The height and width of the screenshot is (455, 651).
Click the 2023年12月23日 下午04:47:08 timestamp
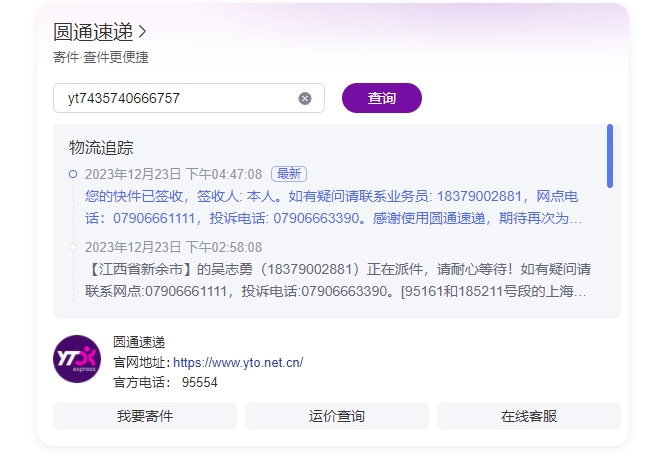(174, 174)
